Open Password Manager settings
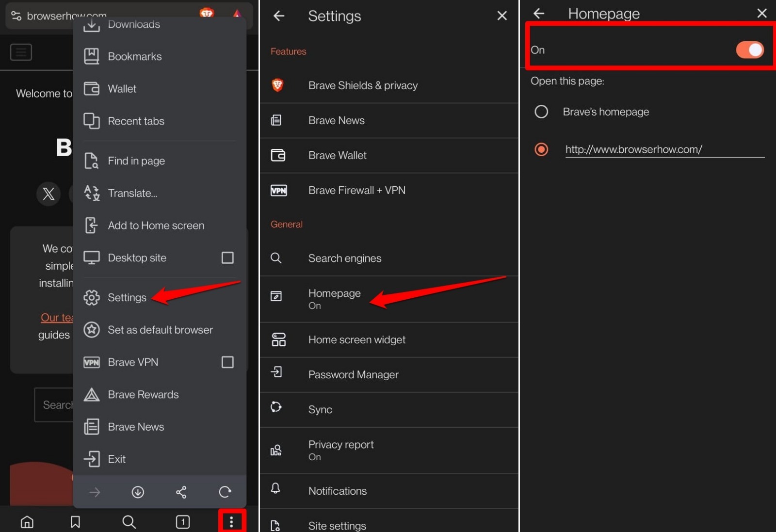 (389, 374)
